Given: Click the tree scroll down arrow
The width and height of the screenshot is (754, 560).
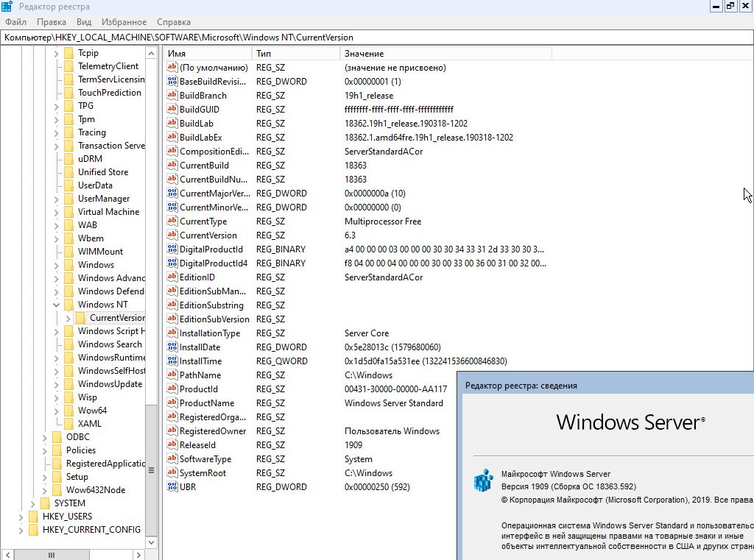Looking at the screenshot, I should point(151,542).
